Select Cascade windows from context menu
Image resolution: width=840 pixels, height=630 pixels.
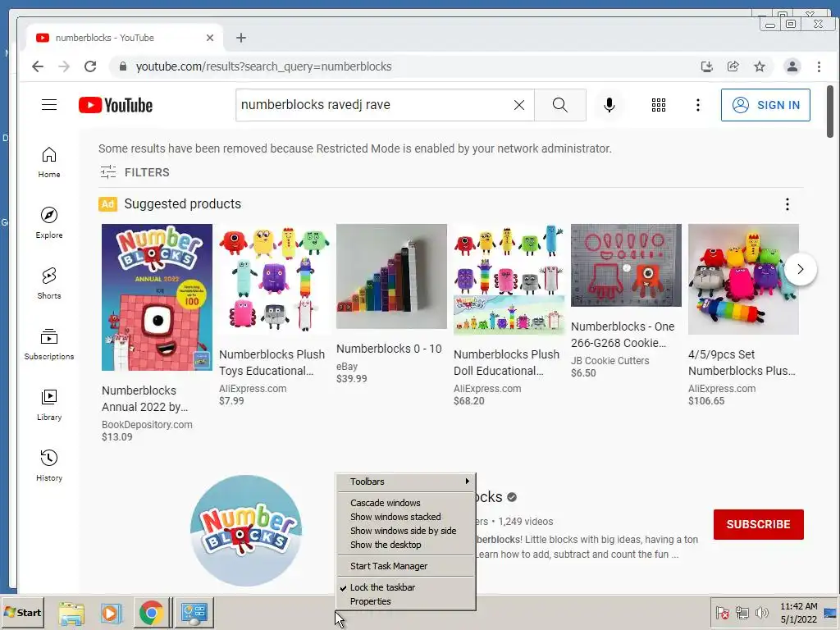point(405,503)
